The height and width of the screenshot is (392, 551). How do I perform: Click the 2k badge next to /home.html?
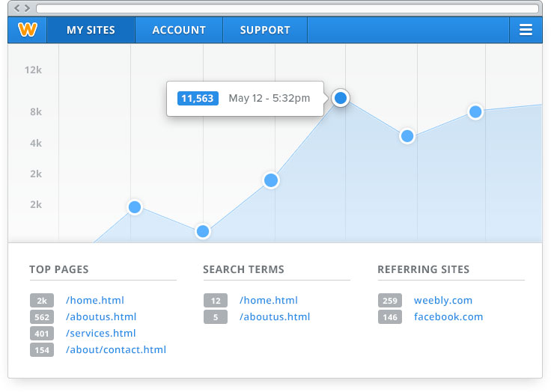click(x=42, y=301)
